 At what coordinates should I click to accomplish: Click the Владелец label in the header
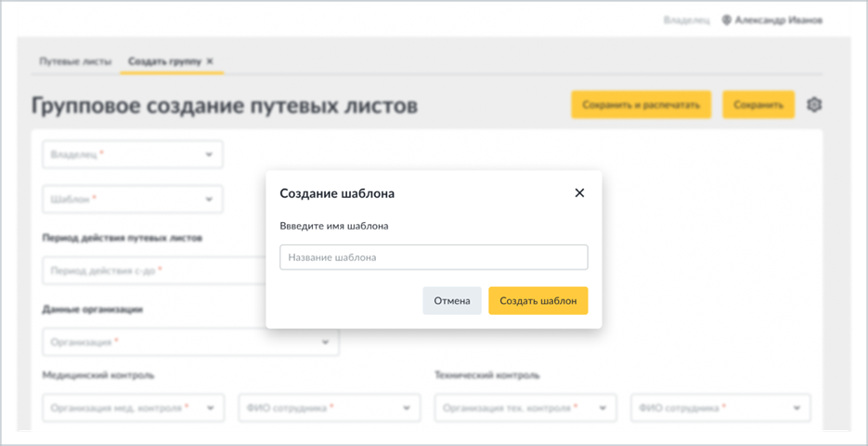686,20
